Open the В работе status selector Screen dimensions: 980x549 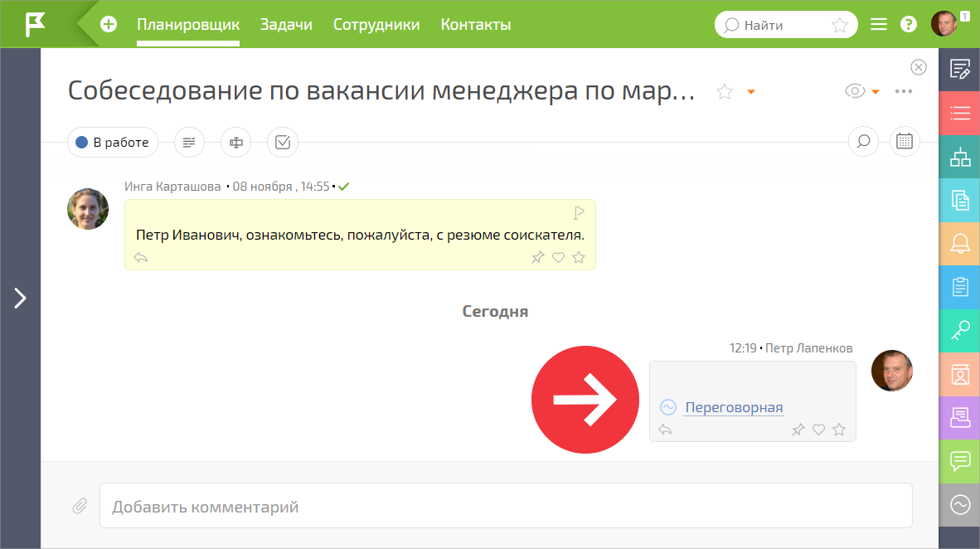(x=113, y=143)
